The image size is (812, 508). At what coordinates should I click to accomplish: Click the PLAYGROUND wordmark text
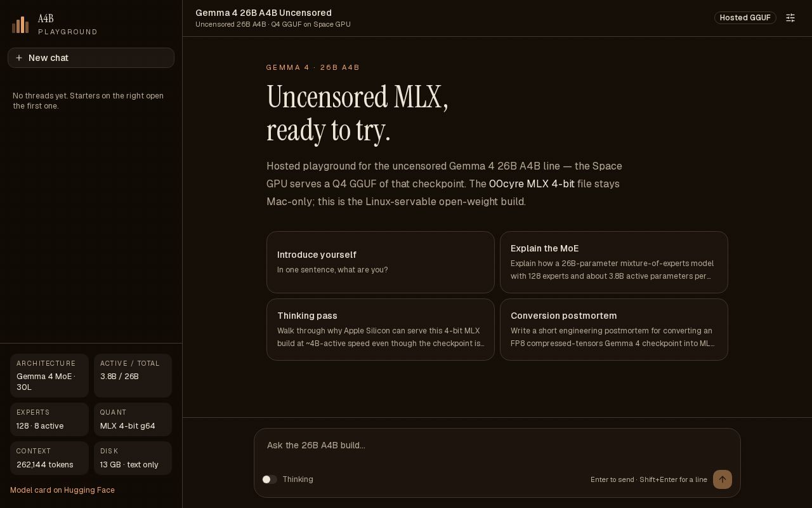tap(68, 32)
